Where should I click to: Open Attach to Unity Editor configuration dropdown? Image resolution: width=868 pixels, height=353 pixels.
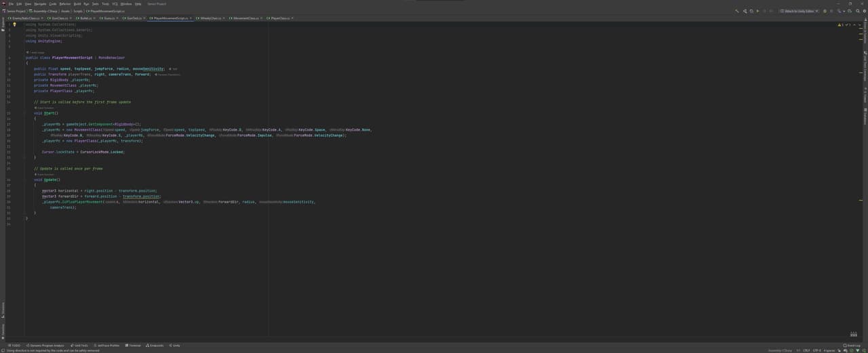pos(800,11)
